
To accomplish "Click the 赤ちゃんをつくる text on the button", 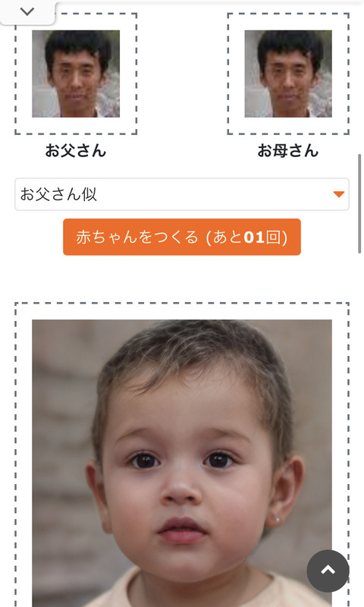I will (x=137, y=237).
